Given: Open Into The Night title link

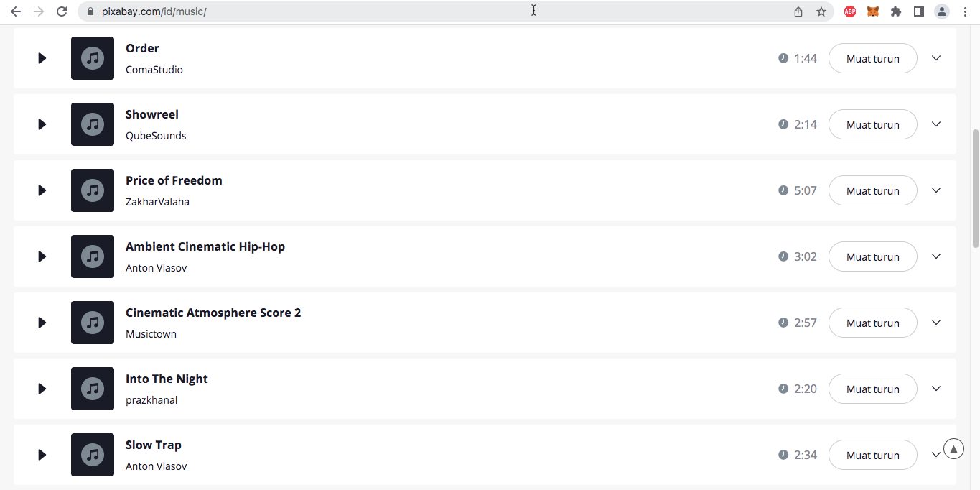Looking at the screenshot, I should click(167, 379).
